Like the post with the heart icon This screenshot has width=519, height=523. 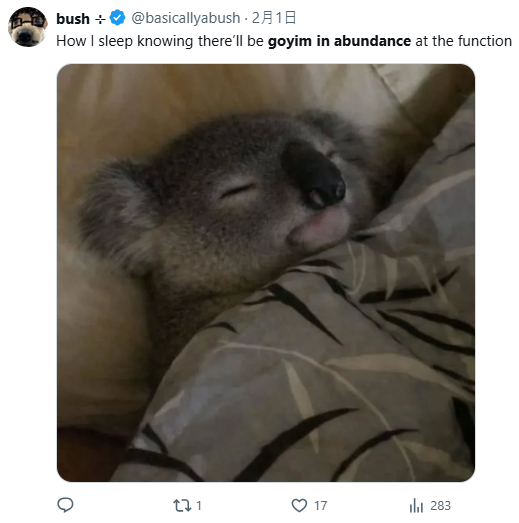click(299, 505)
